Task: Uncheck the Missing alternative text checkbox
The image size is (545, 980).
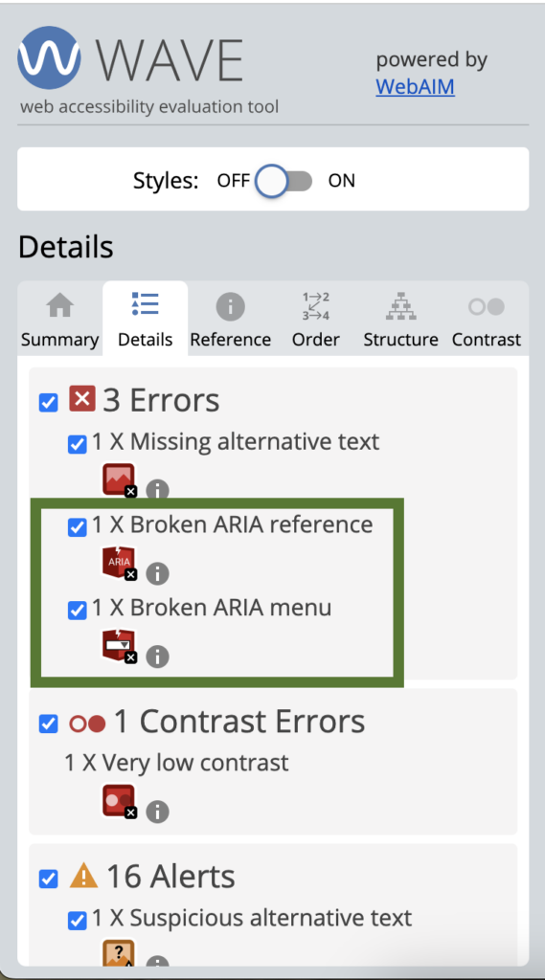Action: coord(77,444)
